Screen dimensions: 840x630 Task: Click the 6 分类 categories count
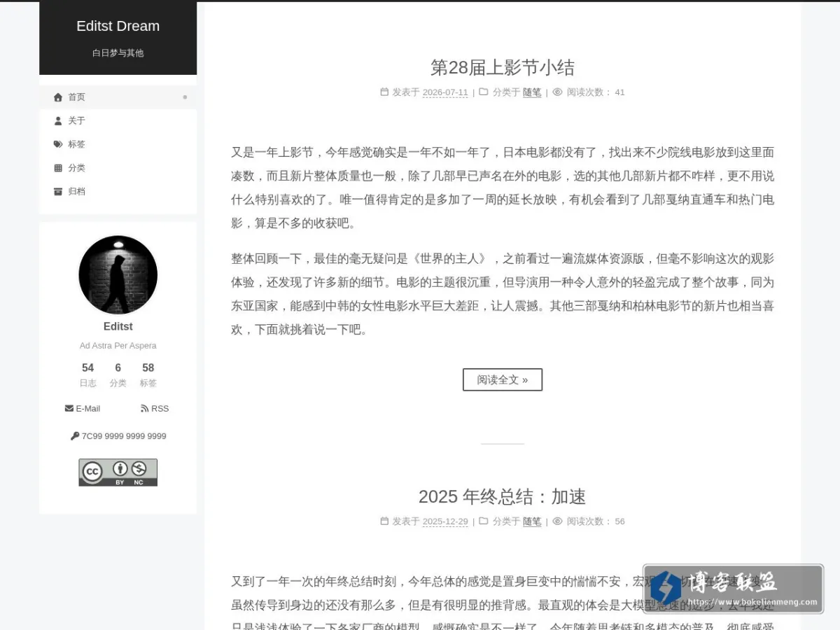click(x=118, y=375)
